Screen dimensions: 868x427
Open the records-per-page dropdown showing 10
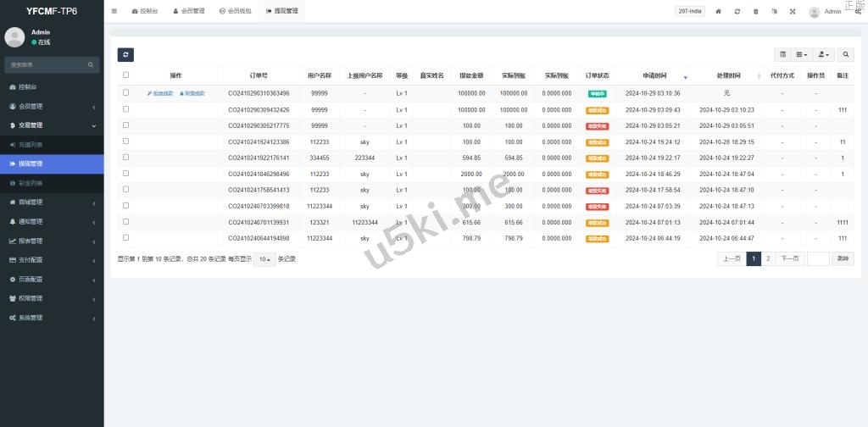pyautogui.click(x=264, y=259)
